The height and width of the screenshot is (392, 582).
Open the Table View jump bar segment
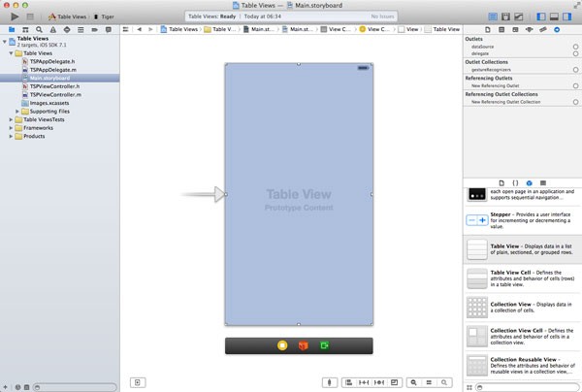tap(442, 29)
